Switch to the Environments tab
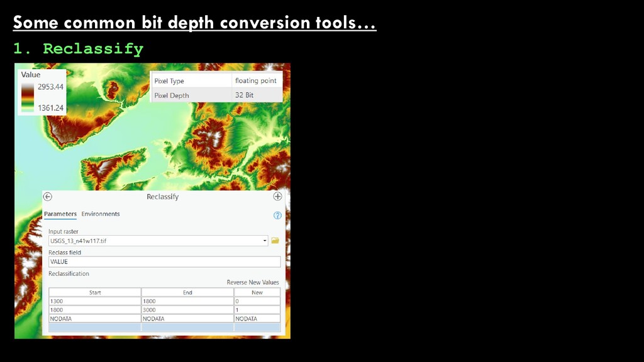Image resolution: width=644 pixels, height=362 pixels. pyautogui.click(x=101, y=214)
